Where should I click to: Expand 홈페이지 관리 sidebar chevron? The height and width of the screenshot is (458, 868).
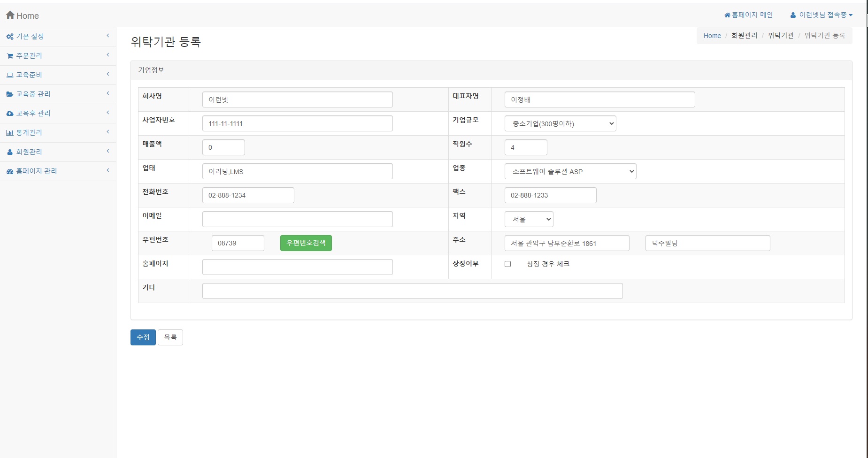point(108,170)
